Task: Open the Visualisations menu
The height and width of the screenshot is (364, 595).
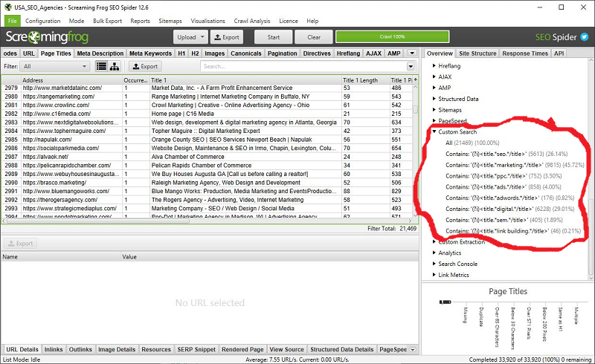Action: point(208,21)
